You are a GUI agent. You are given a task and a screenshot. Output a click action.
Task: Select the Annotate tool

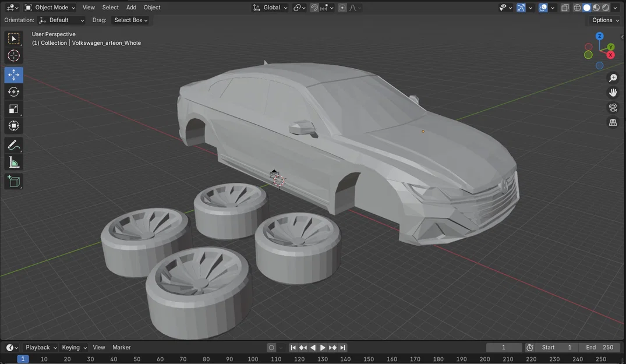13,144
